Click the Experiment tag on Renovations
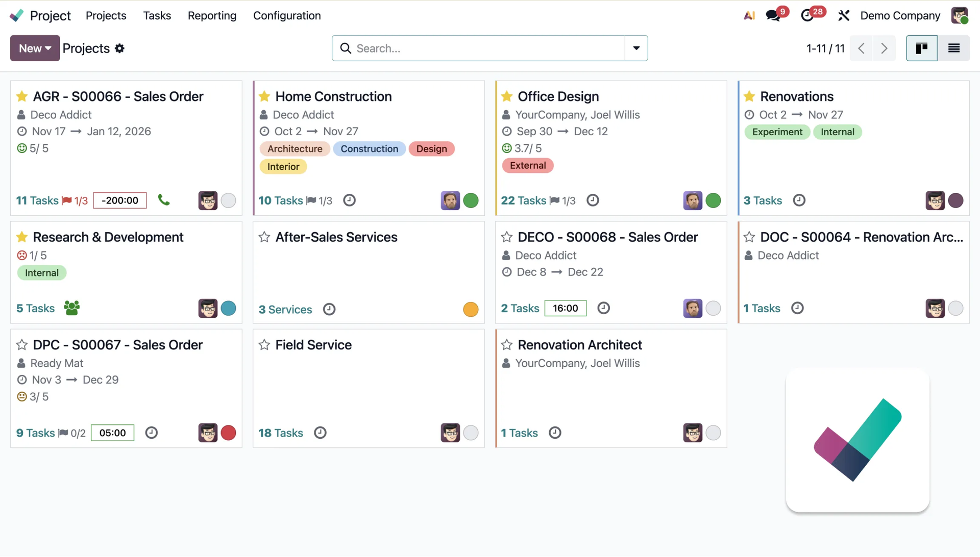 point(777,132)
